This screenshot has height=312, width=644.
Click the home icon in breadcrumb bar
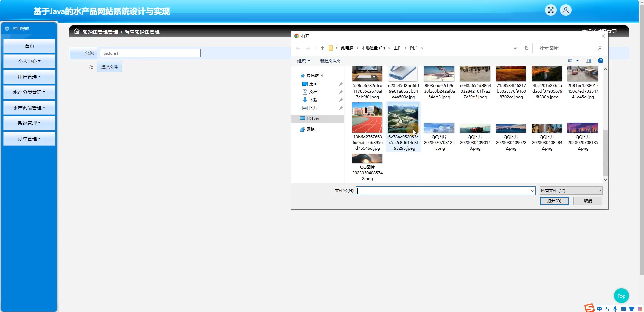(77, 31)
